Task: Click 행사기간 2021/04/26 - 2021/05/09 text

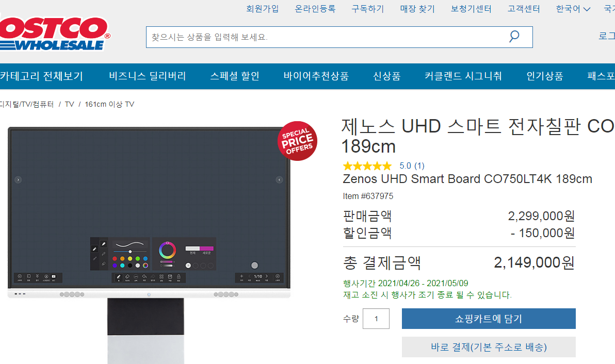Action: pyautogui.click(x=406, y=283)
